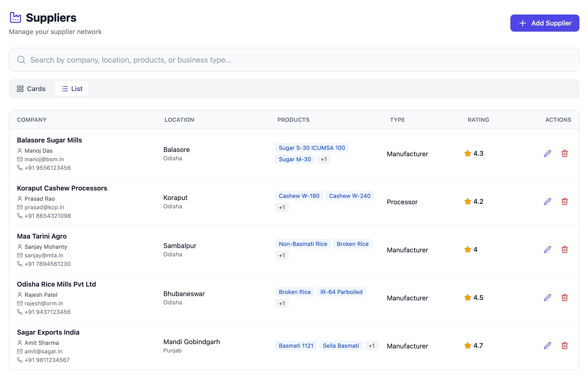Switch to Cards view
Image resolution: width=588 pixels, height=381 pixels.
tap(31, 88)
